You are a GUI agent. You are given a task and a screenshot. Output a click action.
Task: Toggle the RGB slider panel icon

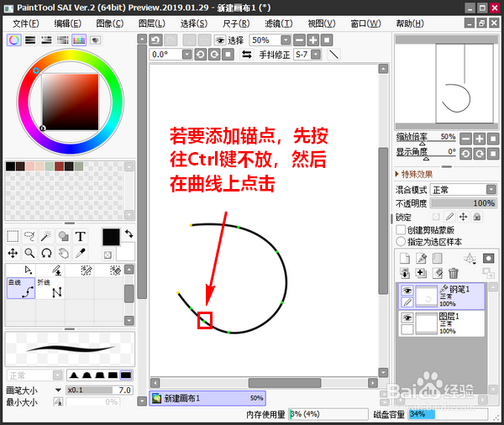coord(30,40)
